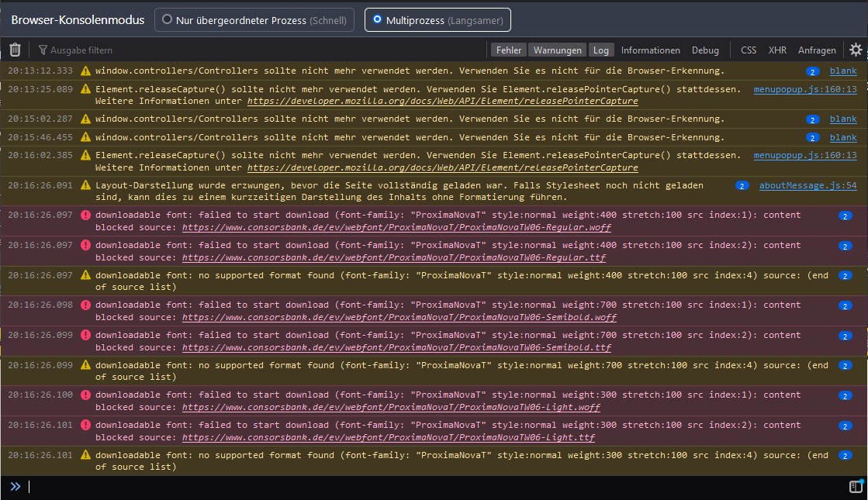Open the aboutMessage.js:54 source link

[x=807, y=185]
